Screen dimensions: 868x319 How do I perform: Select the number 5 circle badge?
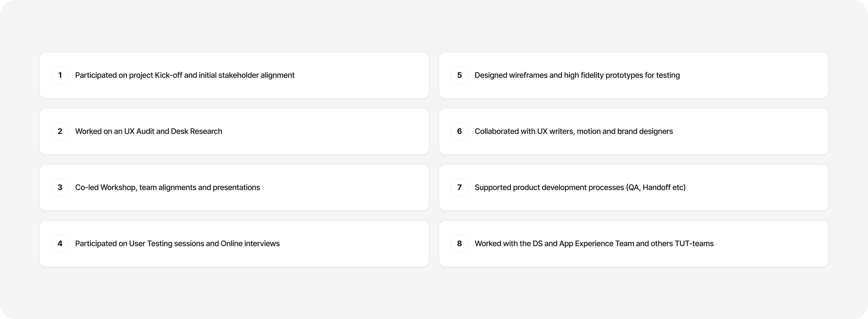[459, 75]
